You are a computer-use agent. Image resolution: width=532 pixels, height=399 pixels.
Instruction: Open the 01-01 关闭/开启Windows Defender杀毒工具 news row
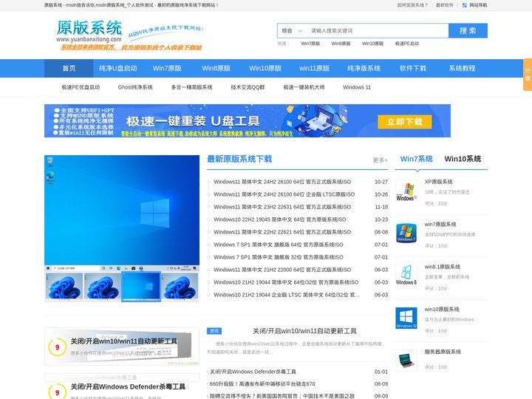[x=297, y=372]
